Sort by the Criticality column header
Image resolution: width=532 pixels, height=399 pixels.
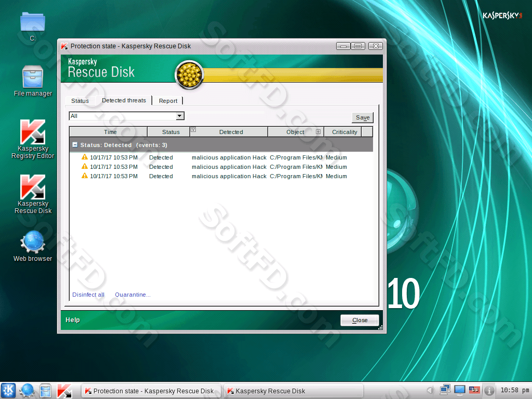click(x=343, y=131)
